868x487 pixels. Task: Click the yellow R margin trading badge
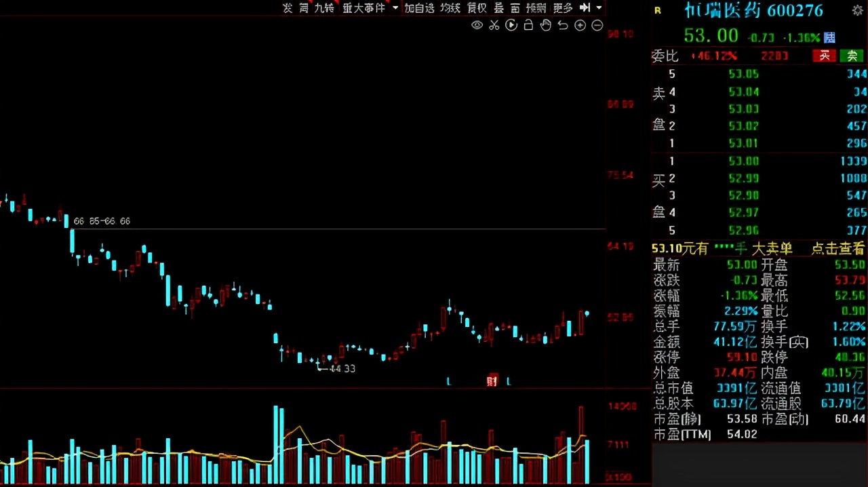click(x=657, y=10)
